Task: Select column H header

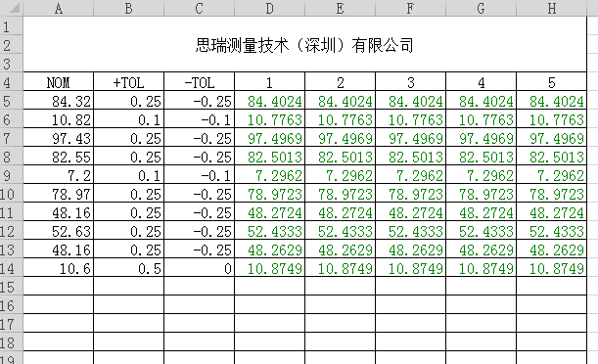Action: 551,8
